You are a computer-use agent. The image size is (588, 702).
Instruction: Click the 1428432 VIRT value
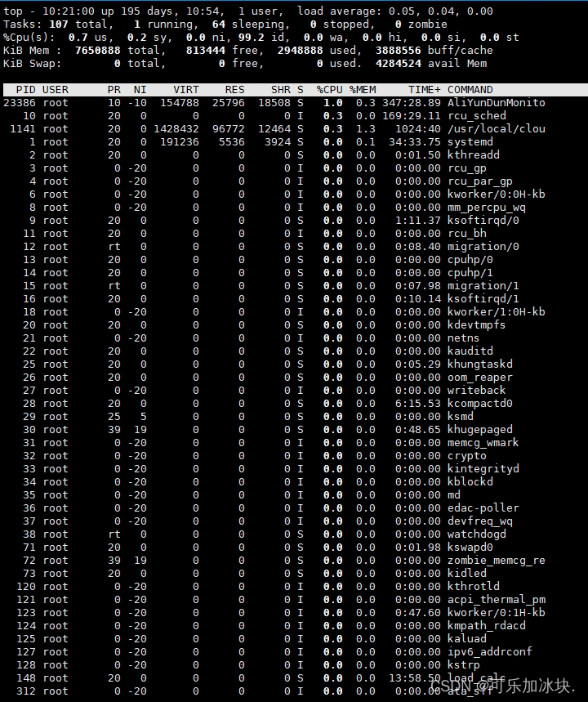click(176, 128)
